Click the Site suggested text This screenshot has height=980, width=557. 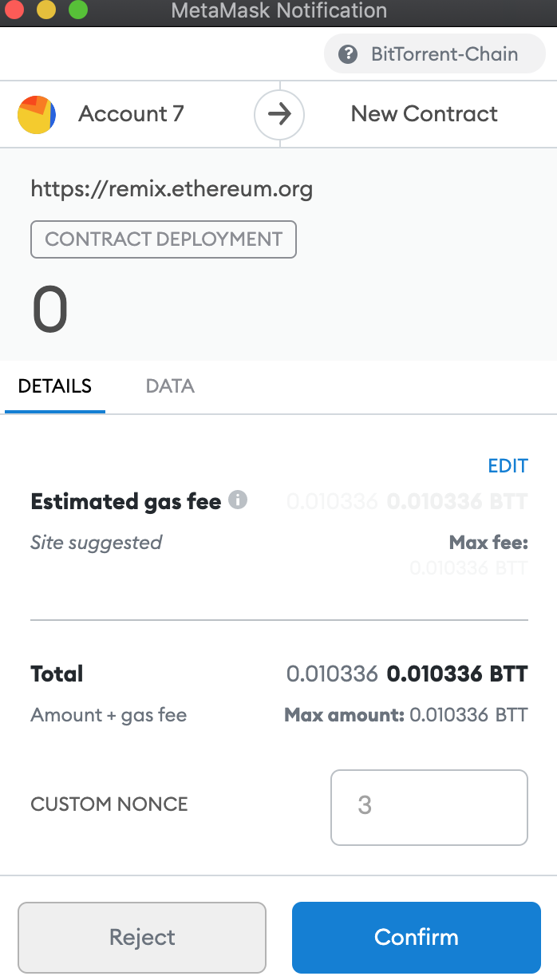96,543
